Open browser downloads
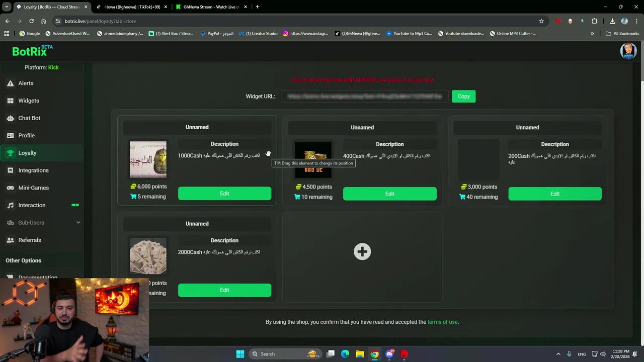 pyautogui.click(x=612, y=21)
